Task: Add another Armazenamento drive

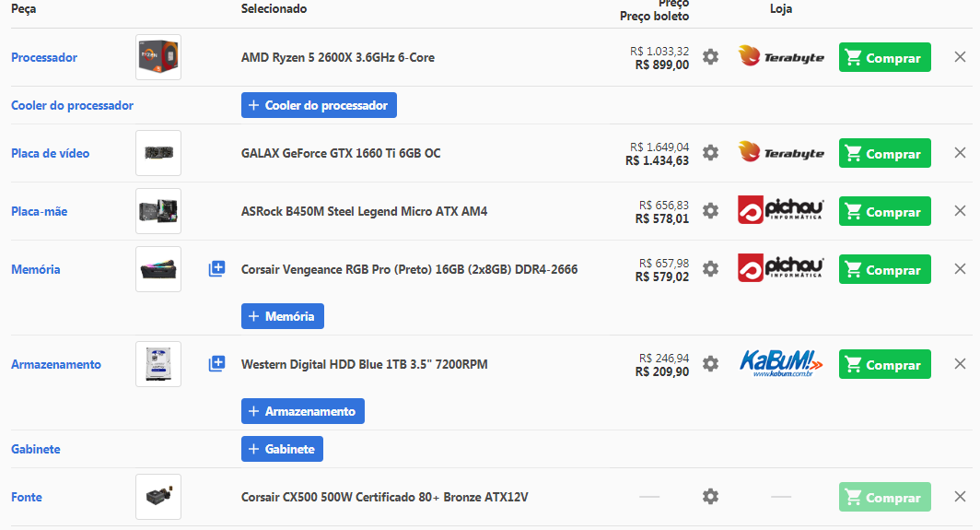Action: [302, 411]
